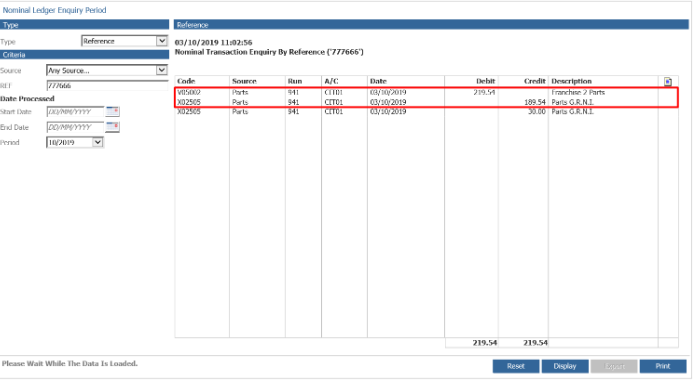Select the row with credit 189.54
Image resolution: width=693 pixels, height=380 pixels.
[x=426, y=102]
